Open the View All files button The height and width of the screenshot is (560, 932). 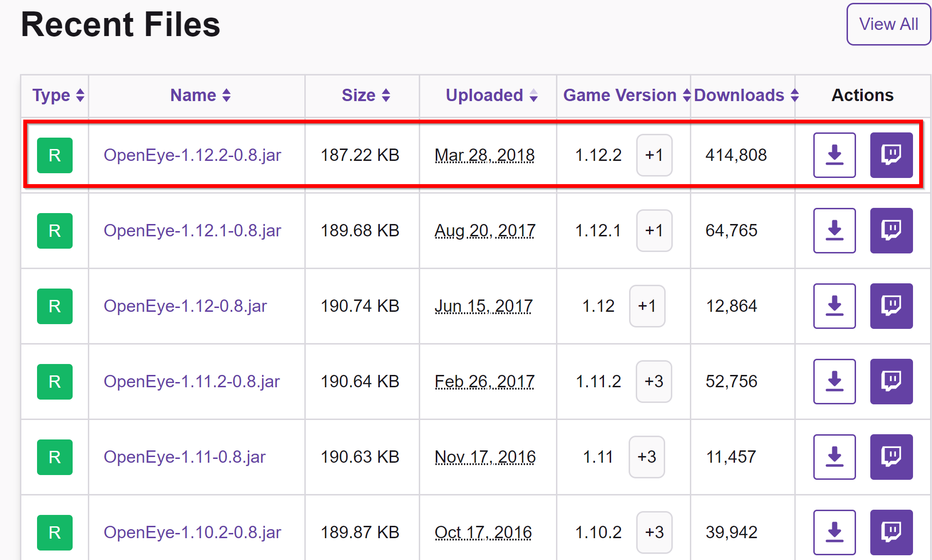point(888,24)
